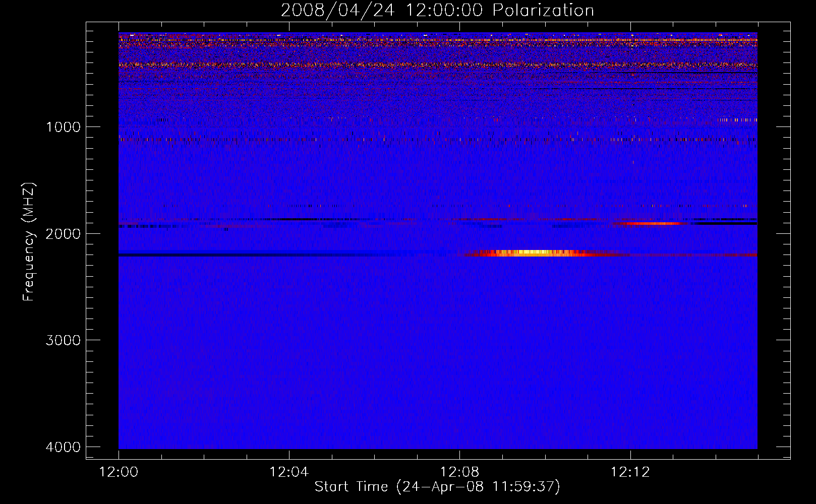
Task: Click the bright yellow burst near 2200 MHz
Action: pos(535,253)
